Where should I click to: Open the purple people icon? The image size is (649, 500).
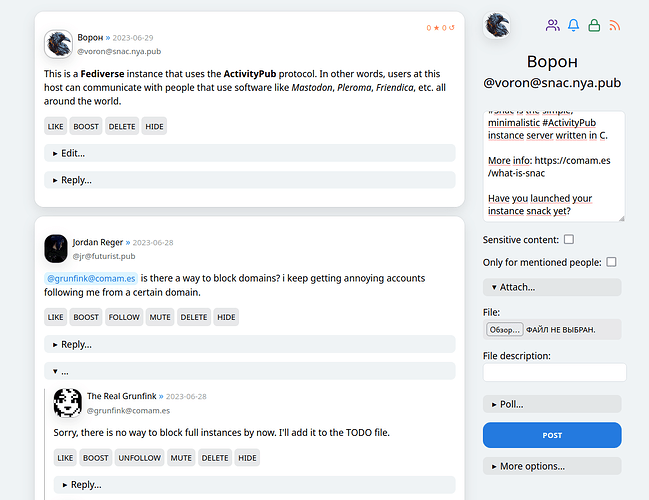[553, 25]
